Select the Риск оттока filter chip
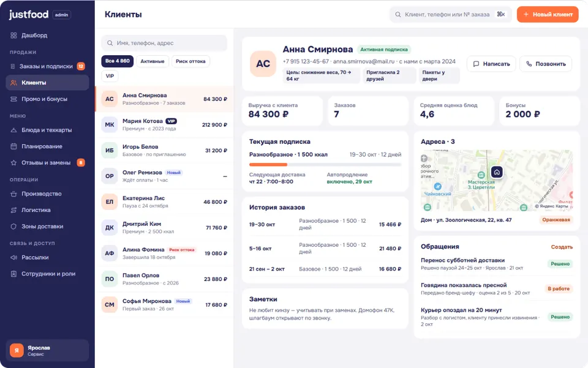The image size is (588, 368). pyautogui.click(x=190, y=61)
